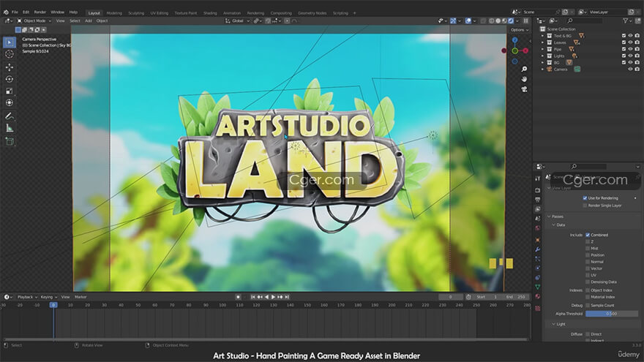
Task: Open the Render menu
Action: click(x=40, y=12)
